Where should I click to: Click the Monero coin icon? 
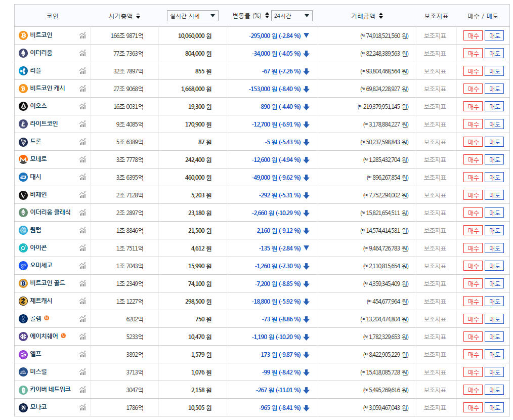coord(22,159)
